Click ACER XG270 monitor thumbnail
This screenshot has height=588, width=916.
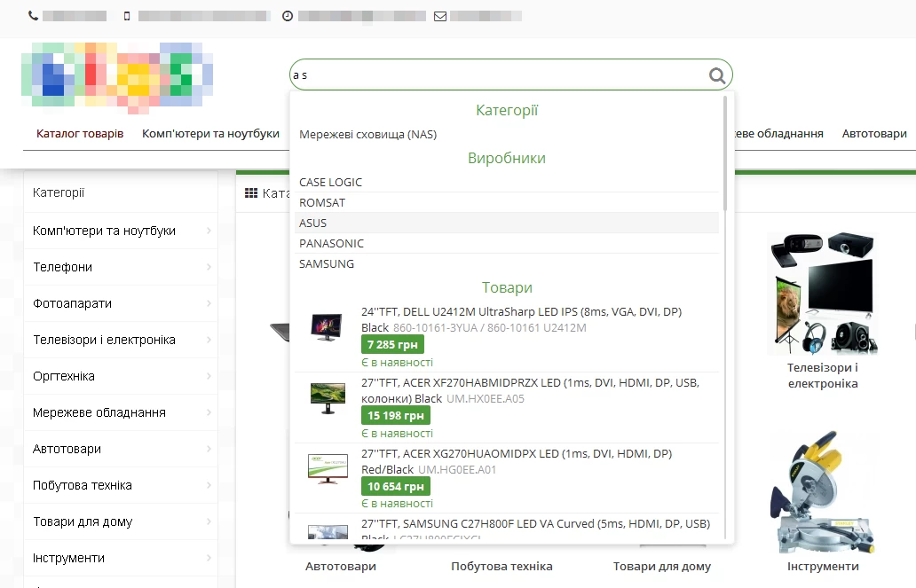pos(328,469)
